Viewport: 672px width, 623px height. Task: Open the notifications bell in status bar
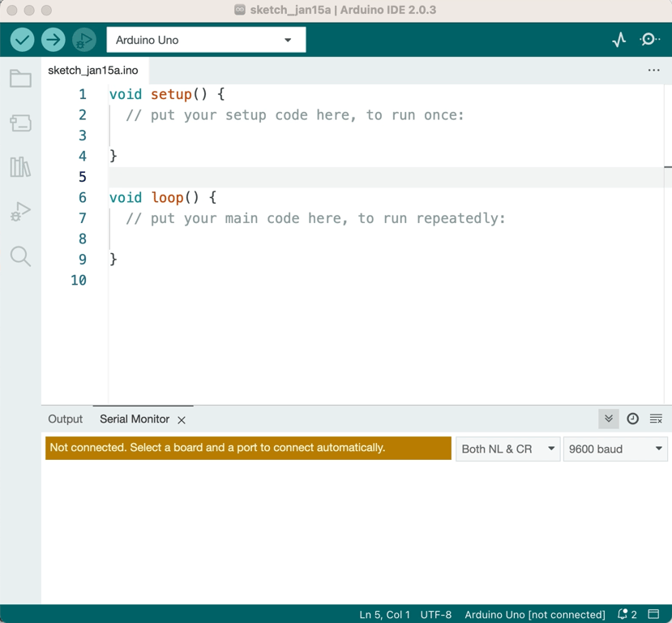[623, 614]
